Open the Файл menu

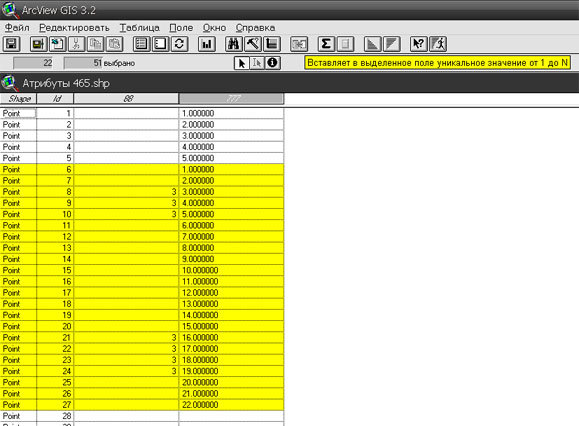tap(17, 28)
